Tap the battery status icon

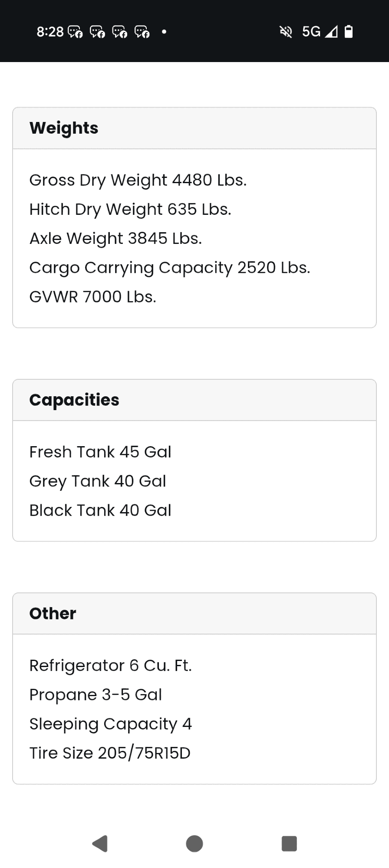point(348,32)
